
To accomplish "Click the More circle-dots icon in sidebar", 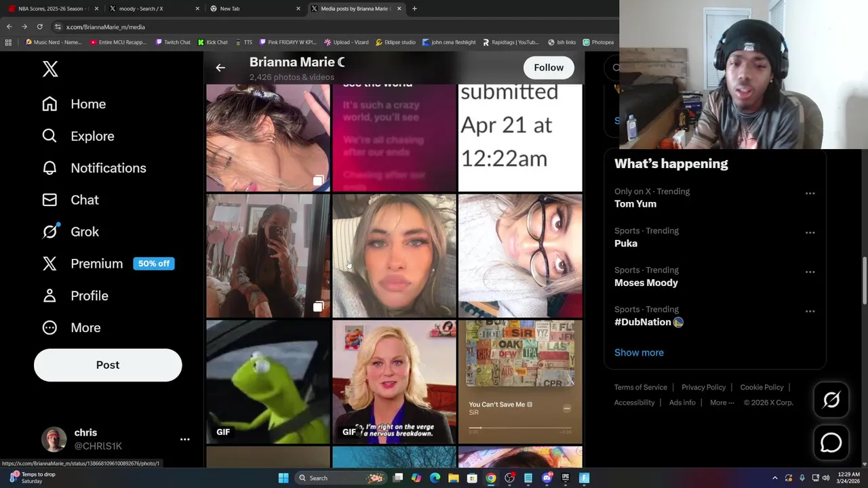I will click(x=50, y=327).
